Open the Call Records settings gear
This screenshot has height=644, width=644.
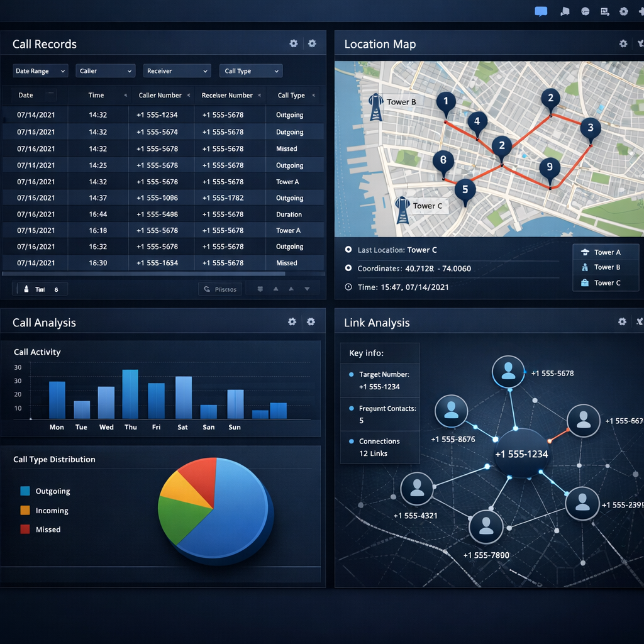[293, 43]
